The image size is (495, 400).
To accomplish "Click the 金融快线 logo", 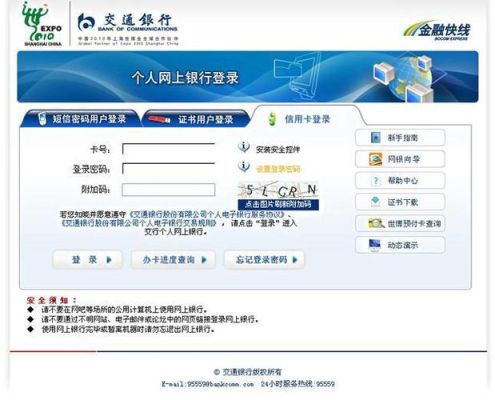I will [x=437, y=31].
